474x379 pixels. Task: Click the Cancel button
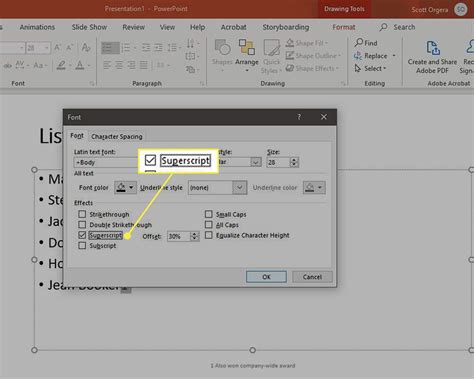pyautogui.click(x=312, y=277)
